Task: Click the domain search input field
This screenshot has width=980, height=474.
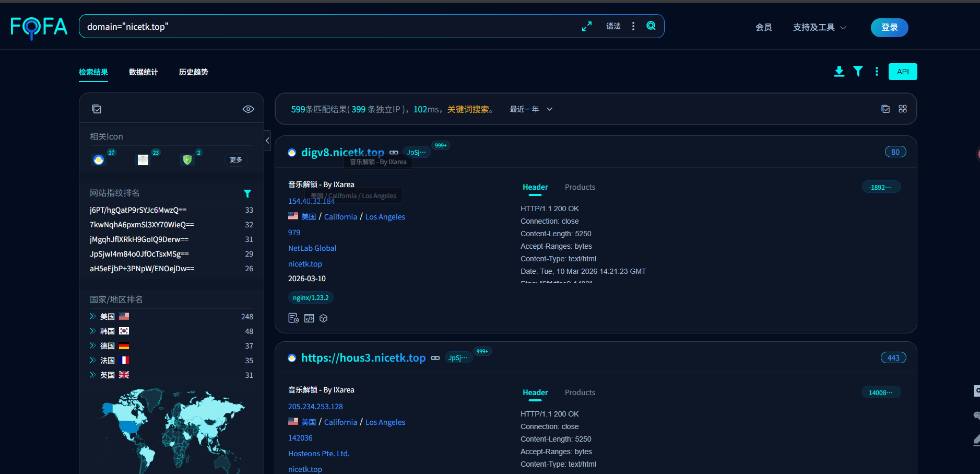Action: point(329,26)
